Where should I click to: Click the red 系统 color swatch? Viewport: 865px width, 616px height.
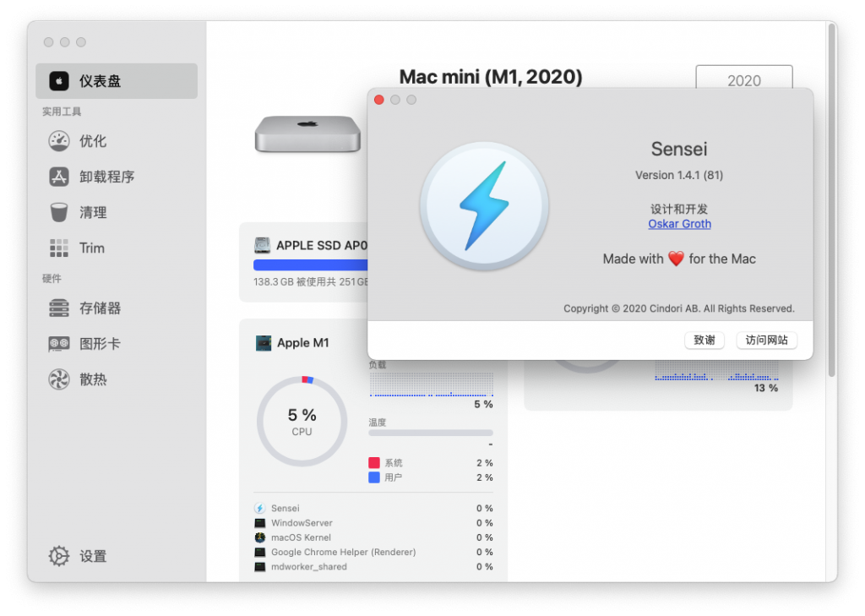click(374, 462)
